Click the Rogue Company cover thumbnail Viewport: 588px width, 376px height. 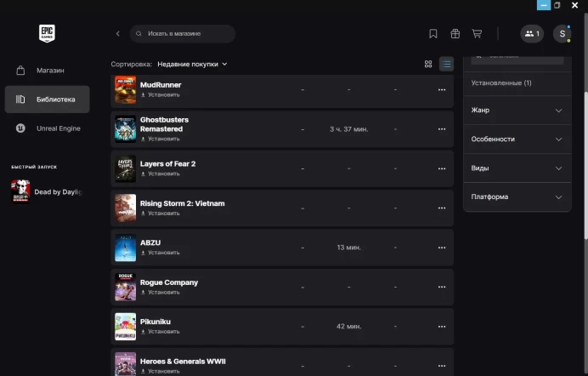coord(125,287)
